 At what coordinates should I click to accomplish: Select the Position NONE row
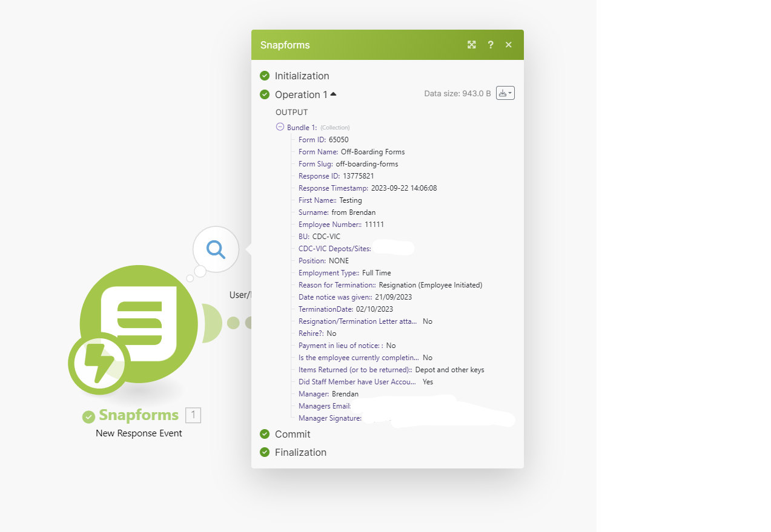(x=324, y=261)
